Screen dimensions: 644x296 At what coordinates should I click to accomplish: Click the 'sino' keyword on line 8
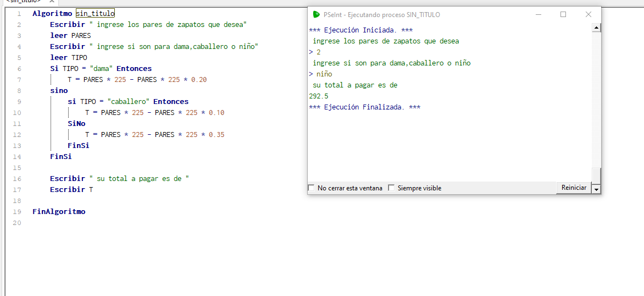point(59,90)
